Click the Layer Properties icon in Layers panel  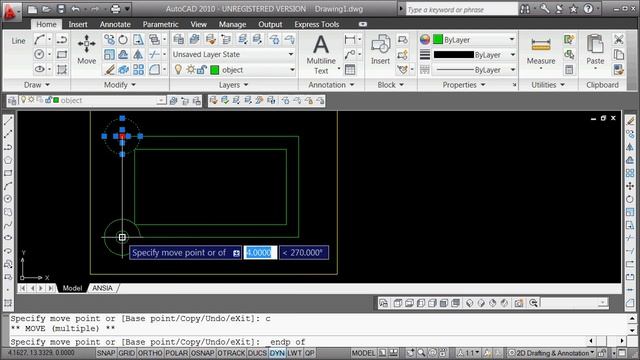coord(178,39)
